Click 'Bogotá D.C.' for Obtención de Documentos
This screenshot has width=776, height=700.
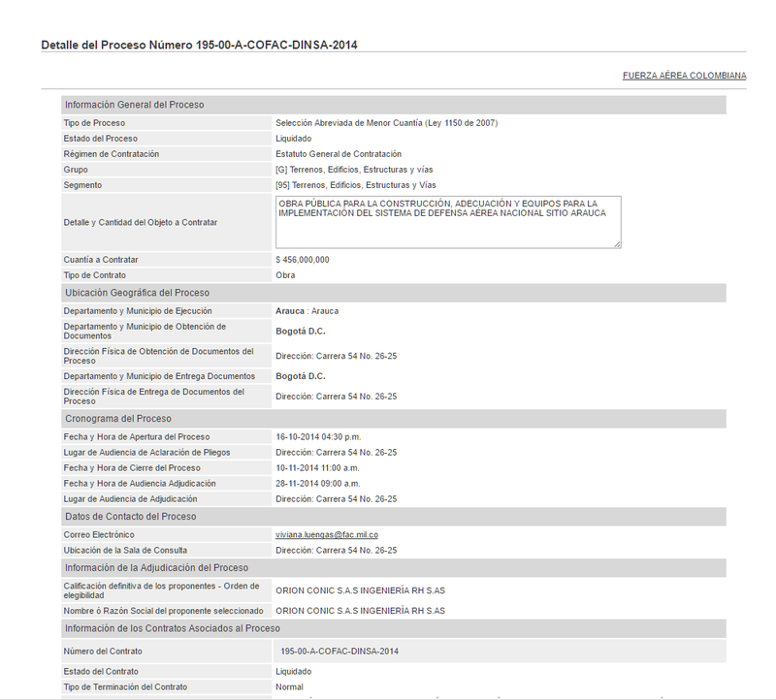pos(301,332)
